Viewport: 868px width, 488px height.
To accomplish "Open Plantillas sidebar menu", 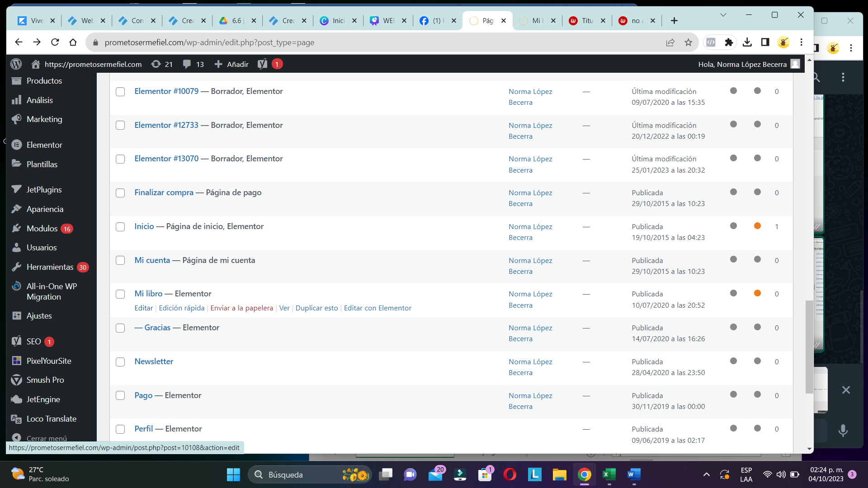I will click(x=42, y=164).
